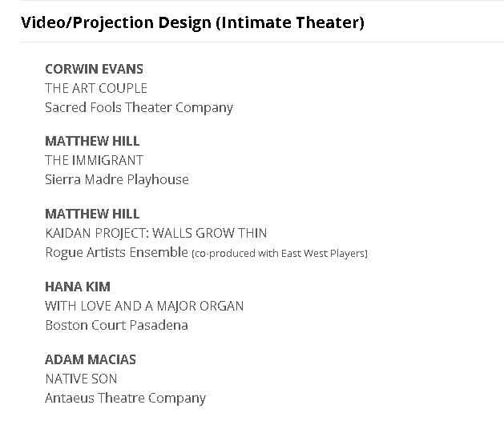Screen dimensions: 504x425
Task: Click the production title THE IMMIGRANT
Action: click(94, 160)
